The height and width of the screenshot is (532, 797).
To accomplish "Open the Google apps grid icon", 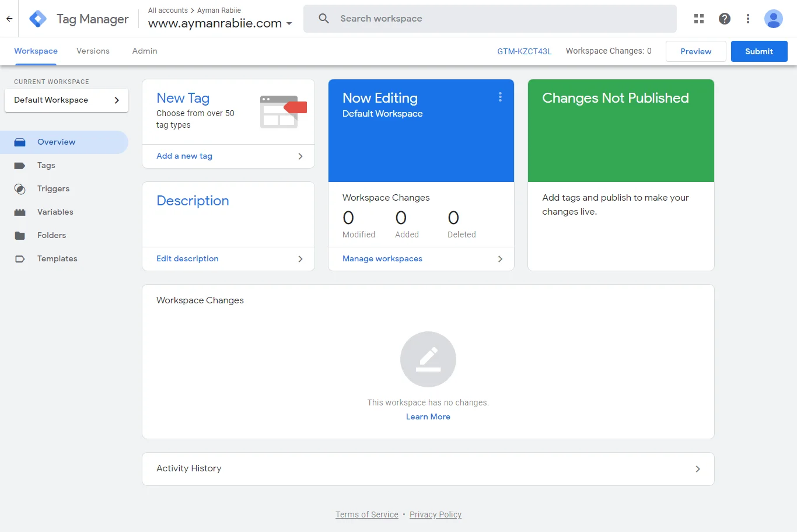I will 698,19.
